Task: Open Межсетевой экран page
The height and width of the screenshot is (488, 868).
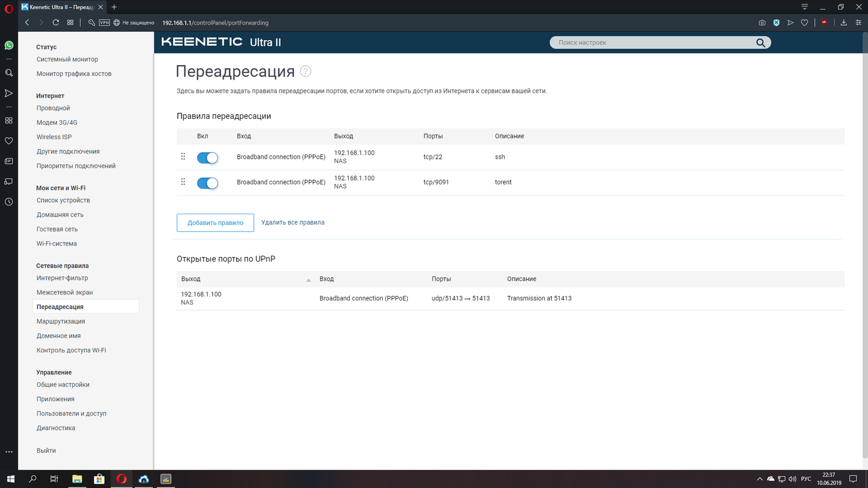Action: click(65, 292)
